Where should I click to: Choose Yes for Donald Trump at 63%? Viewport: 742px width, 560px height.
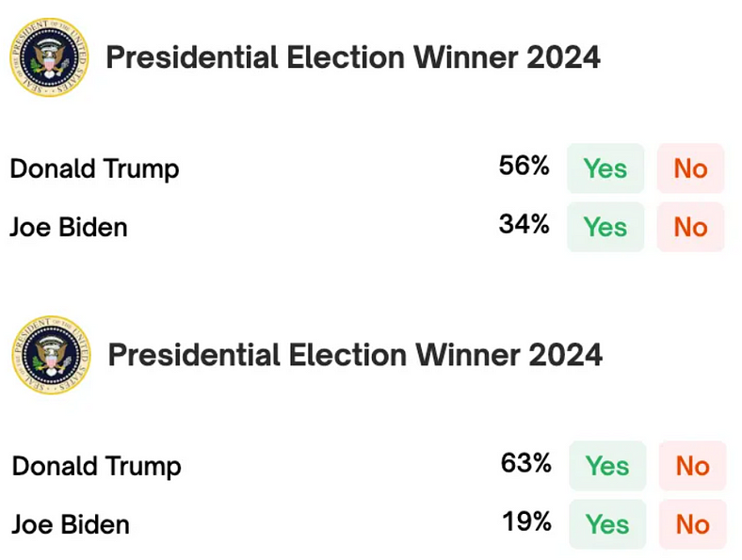607,466
